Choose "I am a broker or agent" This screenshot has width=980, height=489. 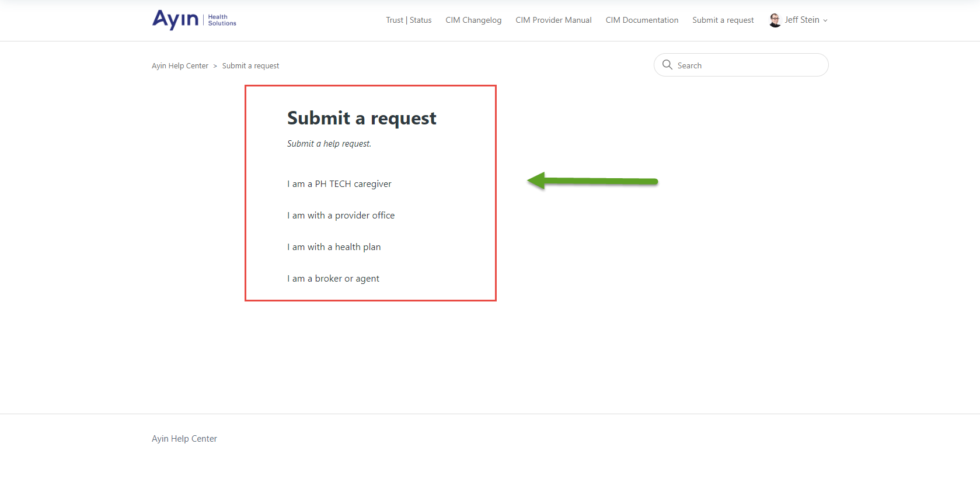click(333, 279)
